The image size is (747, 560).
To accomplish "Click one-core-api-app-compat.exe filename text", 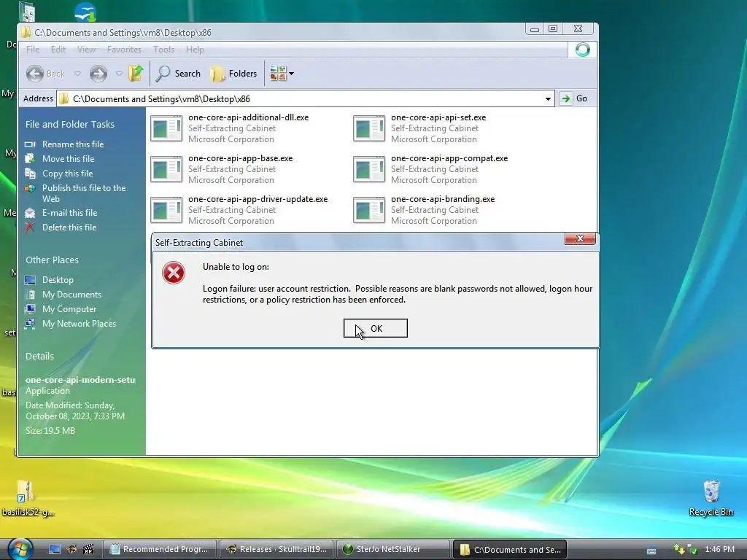I will [x=449, y=158].
